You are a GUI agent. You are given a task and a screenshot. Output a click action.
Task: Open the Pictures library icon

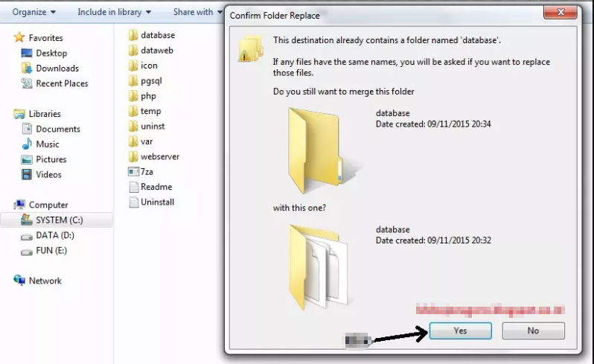pyautogui.click(x=27, y=159)
